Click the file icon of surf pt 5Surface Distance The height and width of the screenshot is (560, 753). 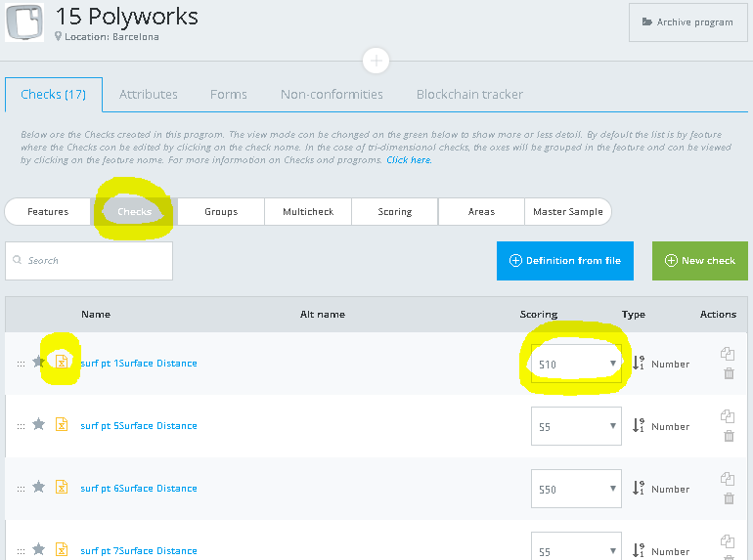62,424
